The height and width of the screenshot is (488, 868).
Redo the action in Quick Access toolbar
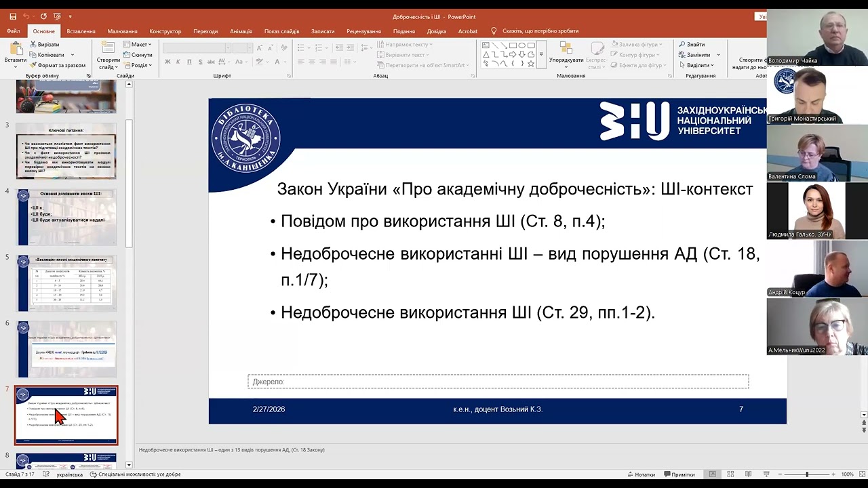point(43,16)
